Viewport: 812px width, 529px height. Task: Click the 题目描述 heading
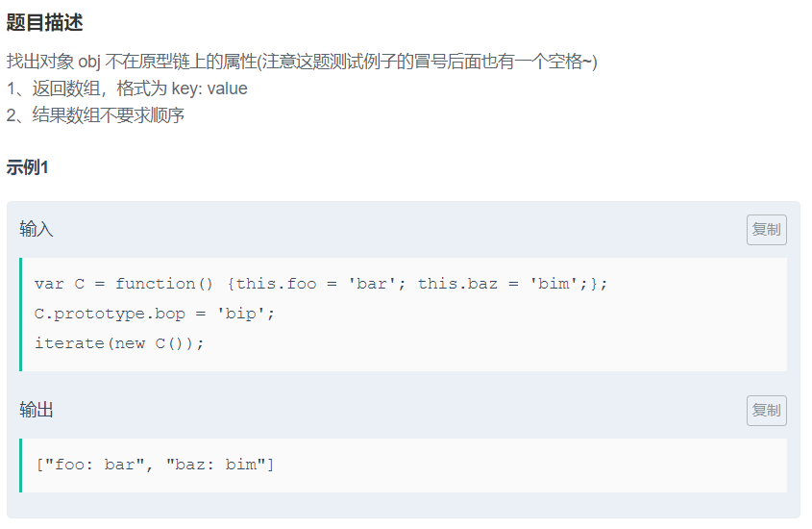pyautogui.click(x=44, y=23)
